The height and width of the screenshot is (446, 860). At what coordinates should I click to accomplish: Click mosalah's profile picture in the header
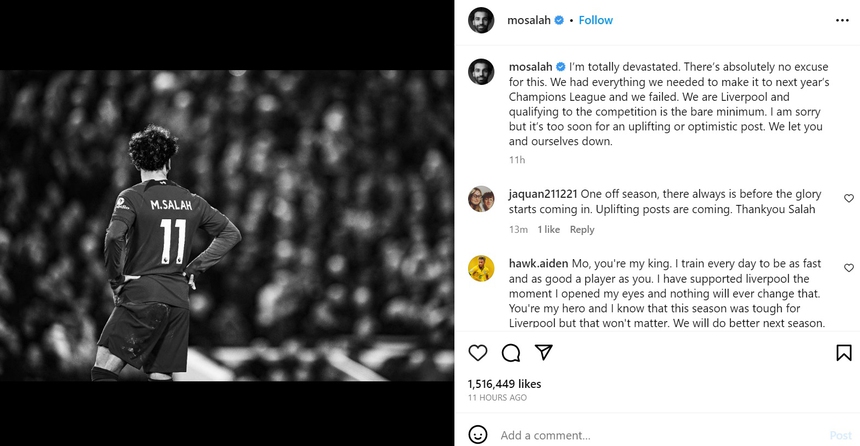[x=481, y=19]
